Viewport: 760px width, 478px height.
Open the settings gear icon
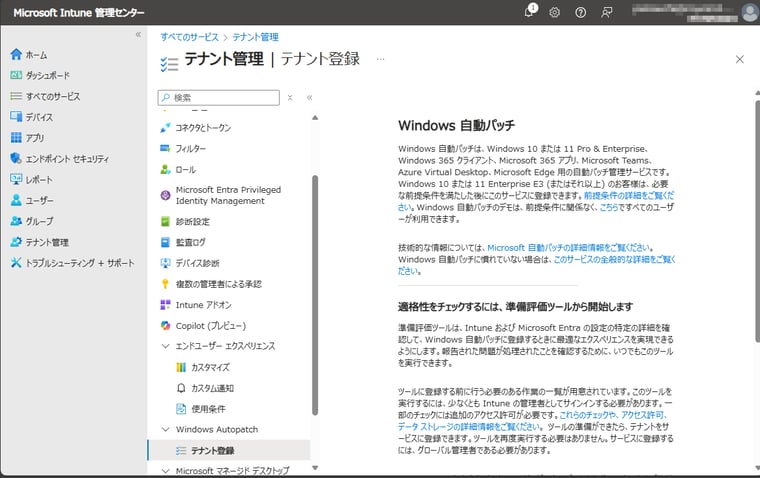point(554,13)
